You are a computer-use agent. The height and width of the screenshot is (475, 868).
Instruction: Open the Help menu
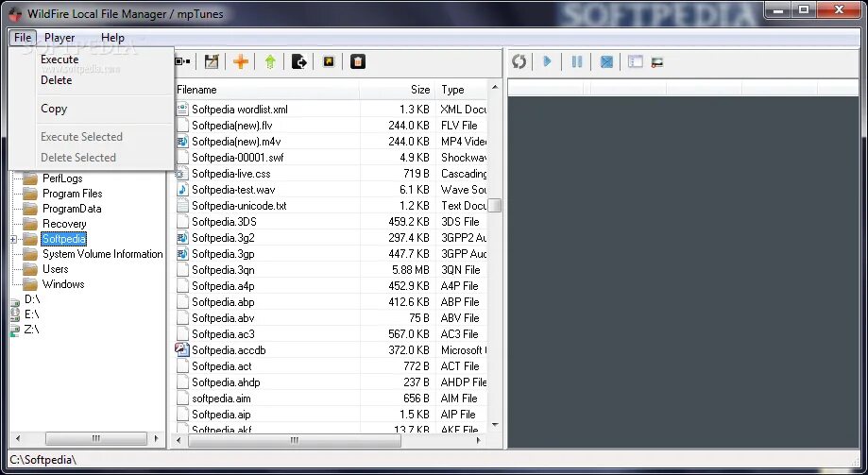(112, 38)
